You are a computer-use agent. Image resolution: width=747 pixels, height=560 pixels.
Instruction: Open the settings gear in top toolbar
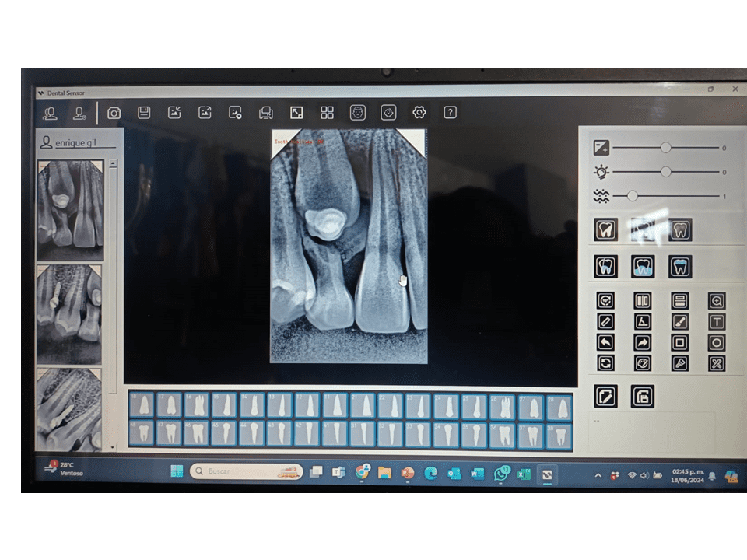pyautogui.click(x=419, y=113)
